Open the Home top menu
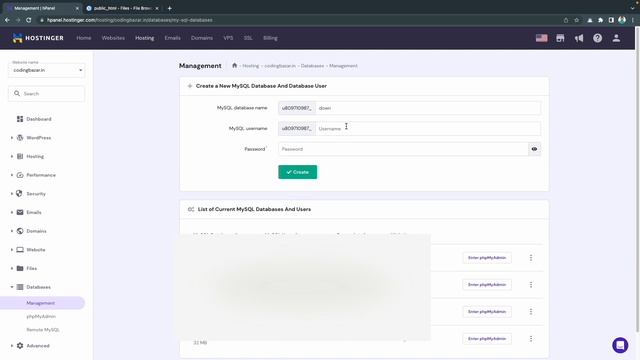 click(84, 38)
